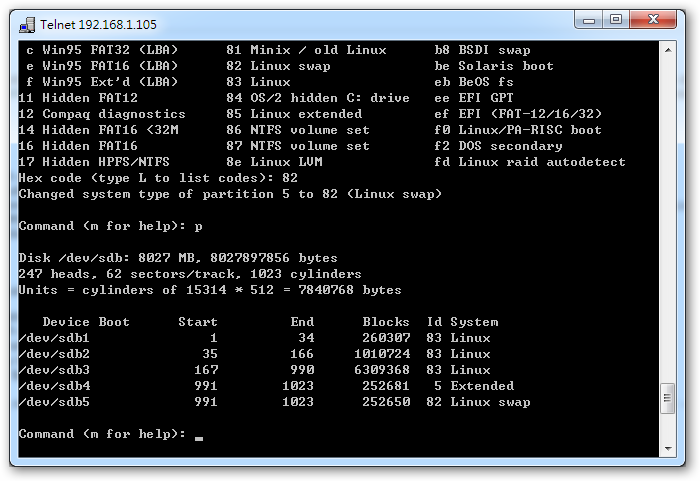
Task: Click 'be Solaris boot' code entry
Action: pyautogui.click(x=494, y=66)
